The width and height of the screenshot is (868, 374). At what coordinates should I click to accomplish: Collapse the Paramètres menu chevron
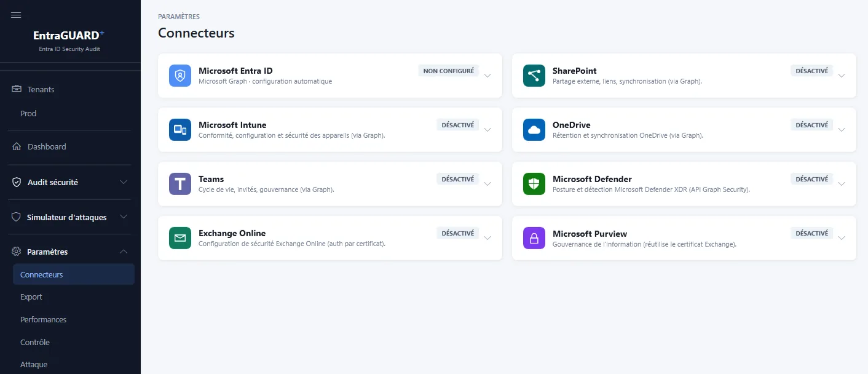tap(124, 252)
